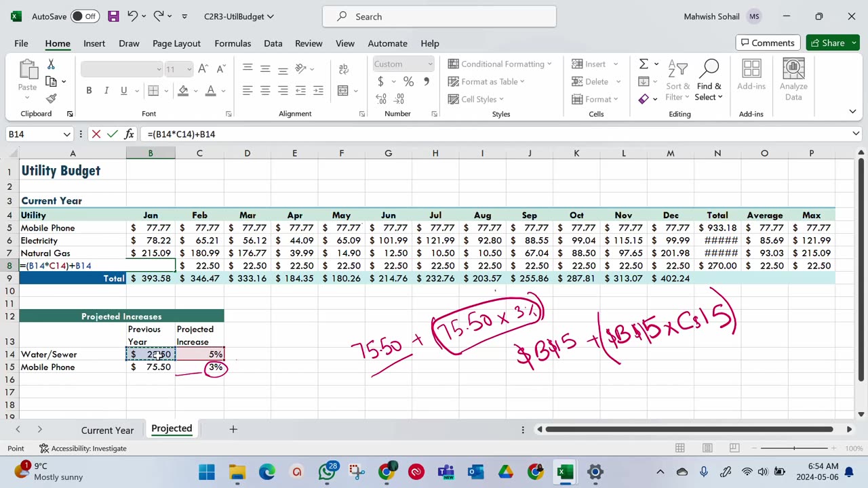
Task: Toggle Underline formatting
Action: [123, 91]
